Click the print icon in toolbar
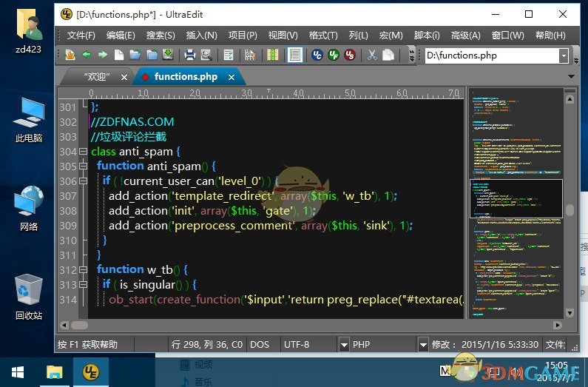 [189, 55]
